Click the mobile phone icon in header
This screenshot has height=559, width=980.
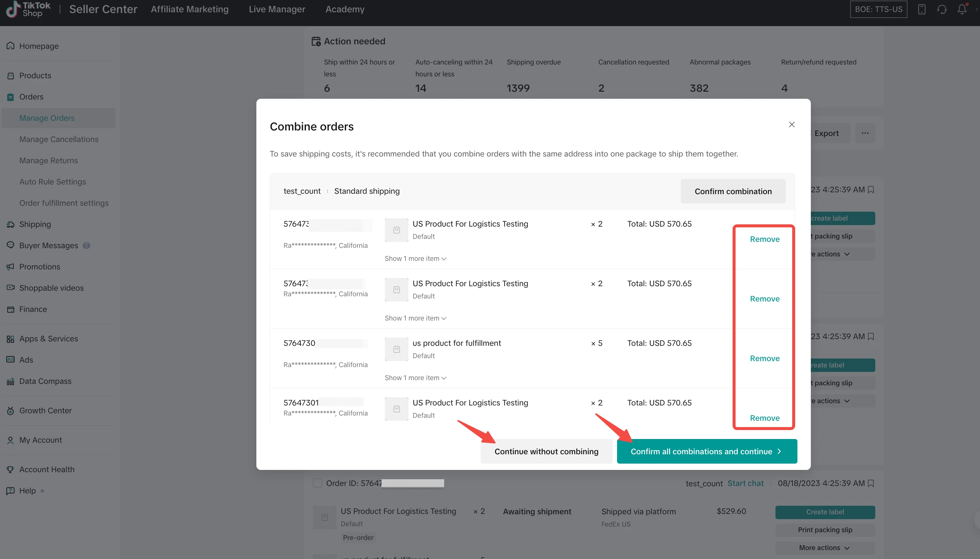[x=921, y=9]
